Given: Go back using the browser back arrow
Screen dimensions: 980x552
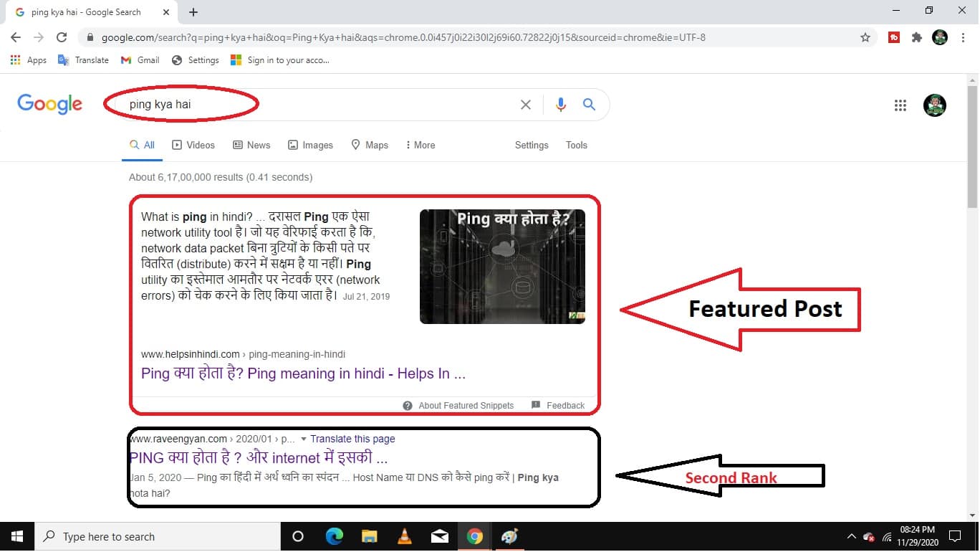Looking at the screenshot, I should pos(16,37).
